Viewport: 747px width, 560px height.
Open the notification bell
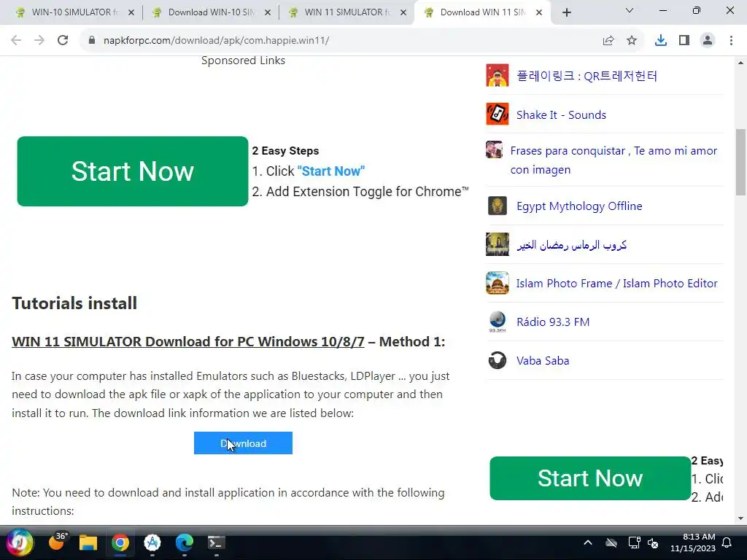727,542
